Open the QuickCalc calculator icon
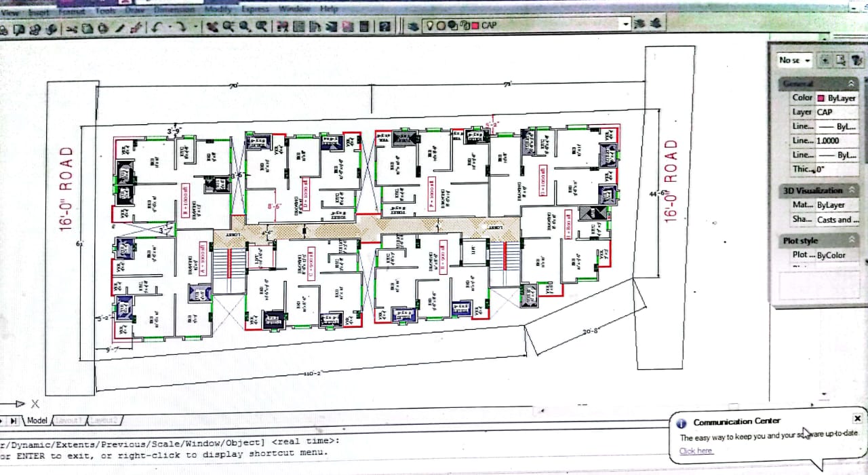The width and height of the screenshot is (868, 475). (364, 26)
